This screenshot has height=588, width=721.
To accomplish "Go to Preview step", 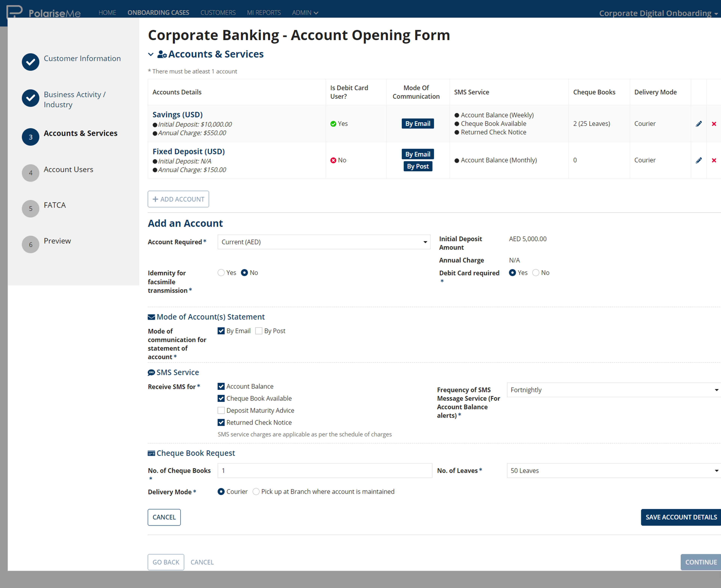I will point(57,241).
